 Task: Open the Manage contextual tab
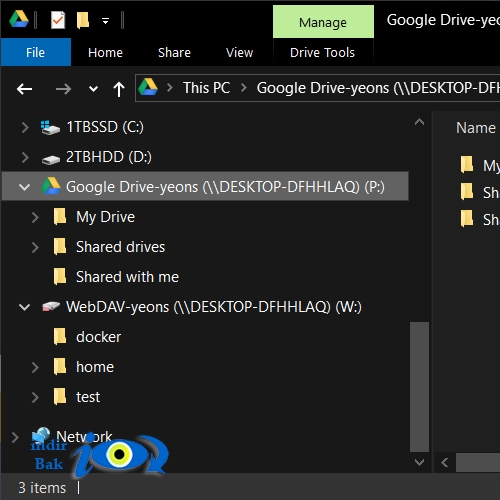point(323,22)
